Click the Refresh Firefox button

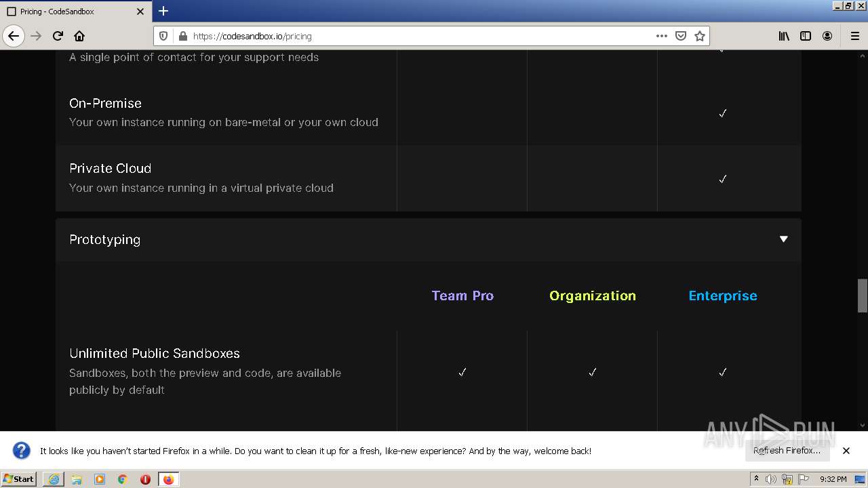tap(787, 450)
